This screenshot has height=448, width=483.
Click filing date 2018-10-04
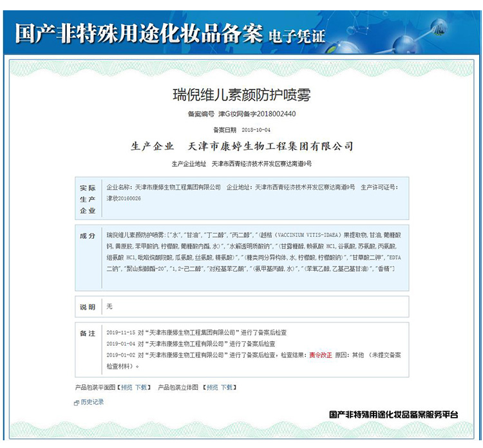point(256,130)
